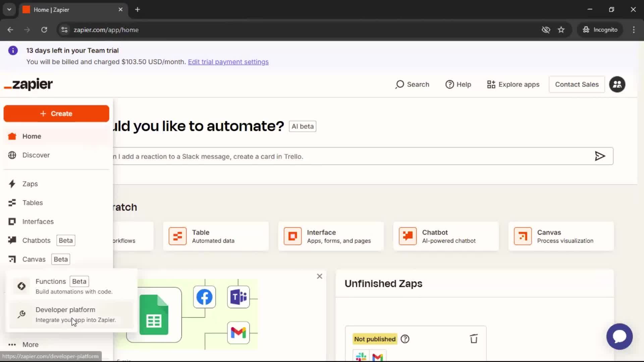
Task: Click the browser address bar
Action: pyautogui.click(x=302, y=30)
